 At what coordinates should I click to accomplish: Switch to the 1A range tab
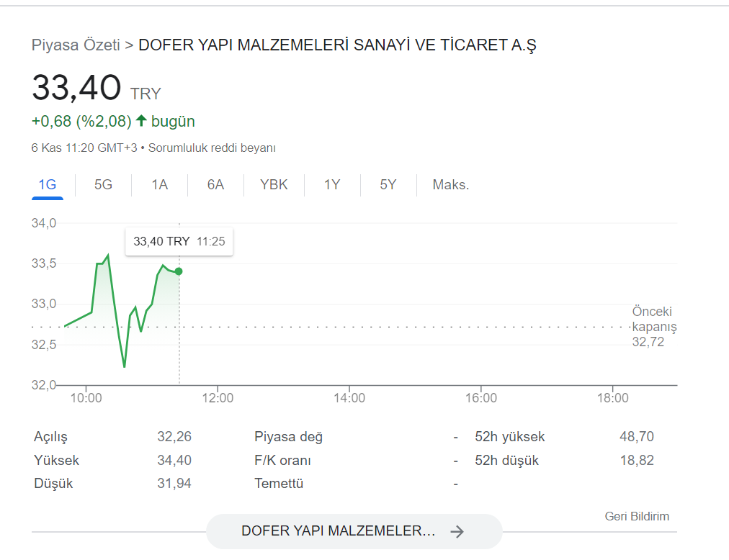coord(159,185)
